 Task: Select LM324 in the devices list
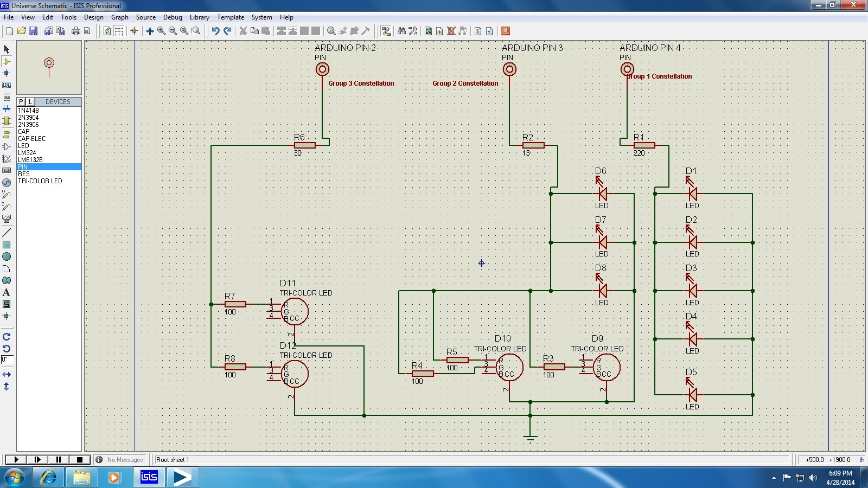click(27, 153)
